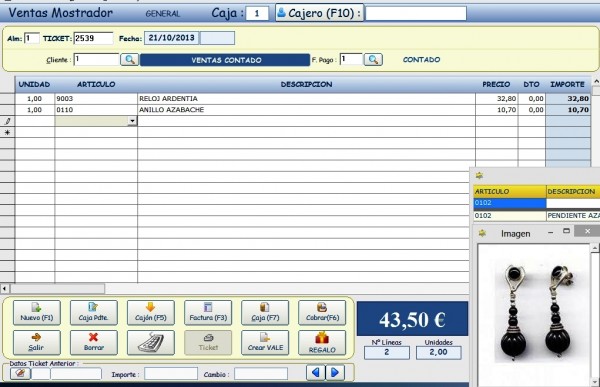Open Caja Pdte. button
The height and width of the screenshot is (387, 600).
click(93, 312)
